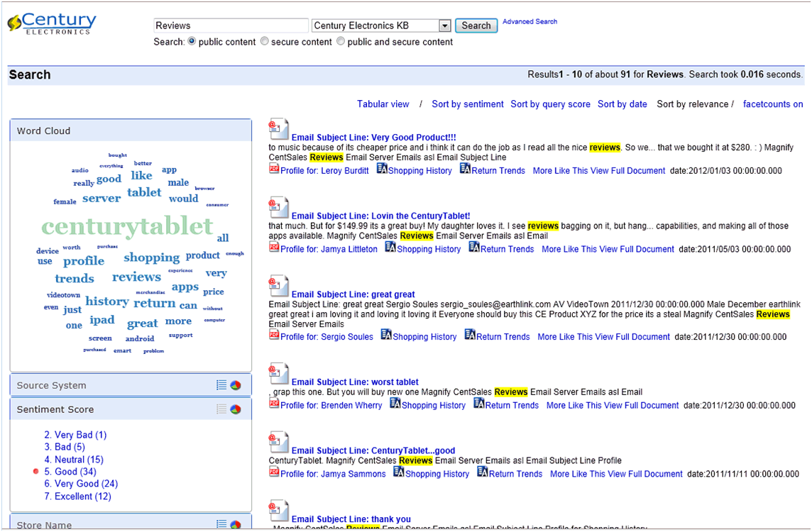Open email document icon for Lovin the CenturyTablet

tap(279, 208)
